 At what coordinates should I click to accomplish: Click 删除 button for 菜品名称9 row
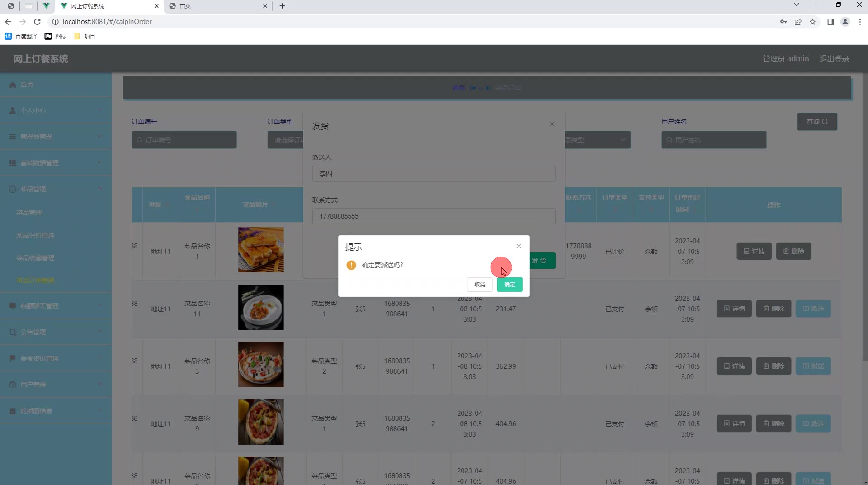click(x=774, y=423)
